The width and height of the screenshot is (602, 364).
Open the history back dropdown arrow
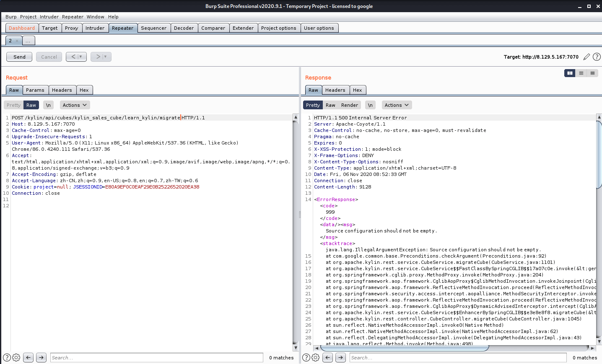tap(81, 57)
